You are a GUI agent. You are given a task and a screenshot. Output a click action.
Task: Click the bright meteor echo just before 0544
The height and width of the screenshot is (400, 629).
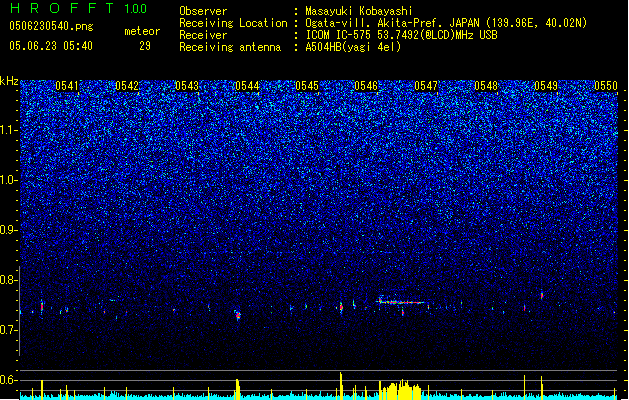238,315
